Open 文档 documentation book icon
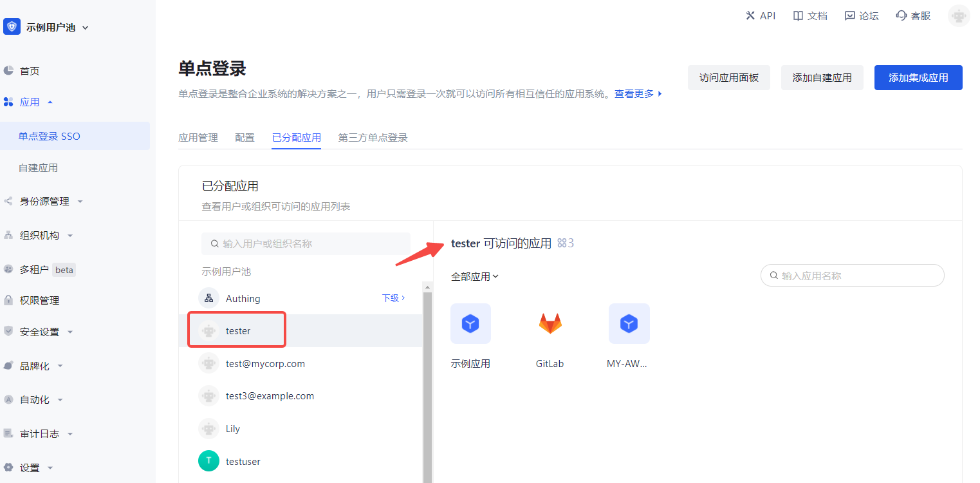 [799, 16]
